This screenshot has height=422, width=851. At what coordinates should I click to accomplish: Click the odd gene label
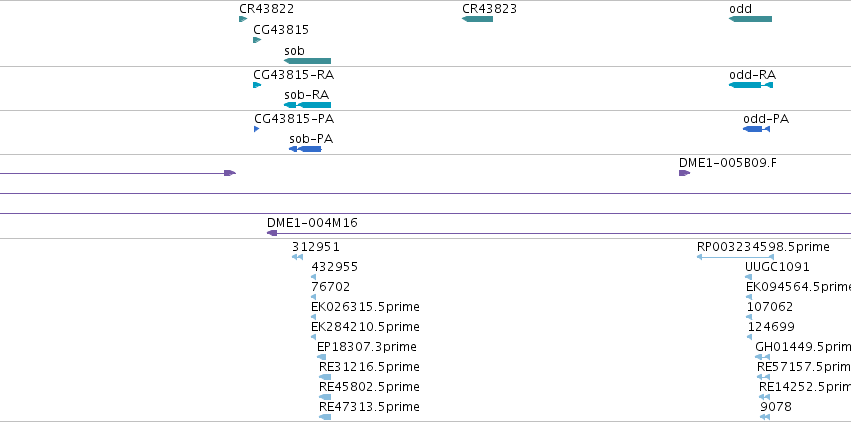pos(740,9)
